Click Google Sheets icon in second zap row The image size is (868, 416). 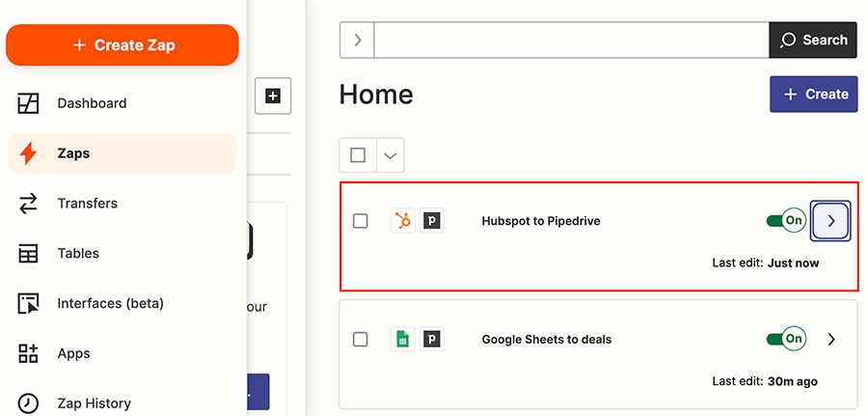[402, 339]
